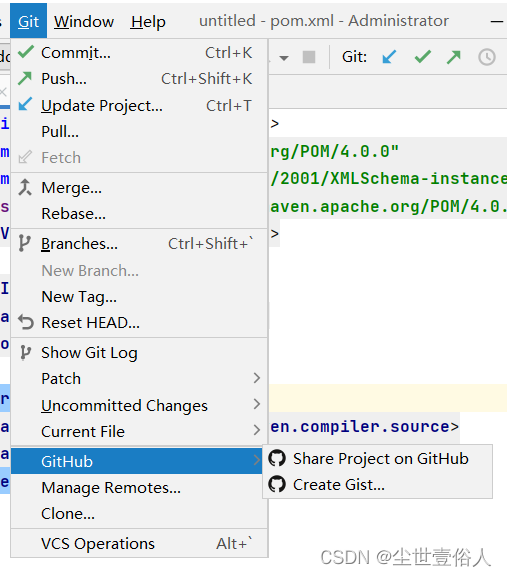Image resolution: width=507 pixels, height=577 pixels.
Task: Select the highlighted GitHub submenu entry
Action: click(136, 461)
